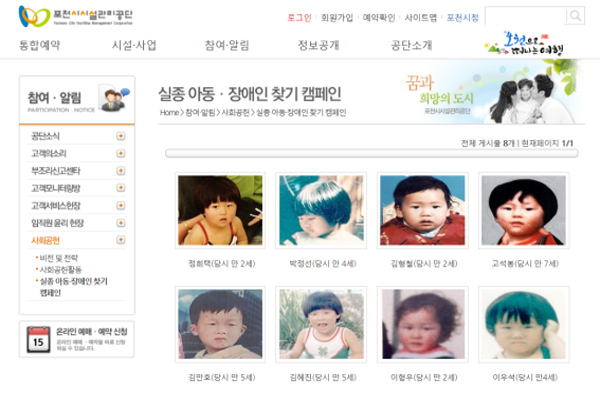Expand the 임직원 윤리 헌장 plus icon

coord(121,223)
